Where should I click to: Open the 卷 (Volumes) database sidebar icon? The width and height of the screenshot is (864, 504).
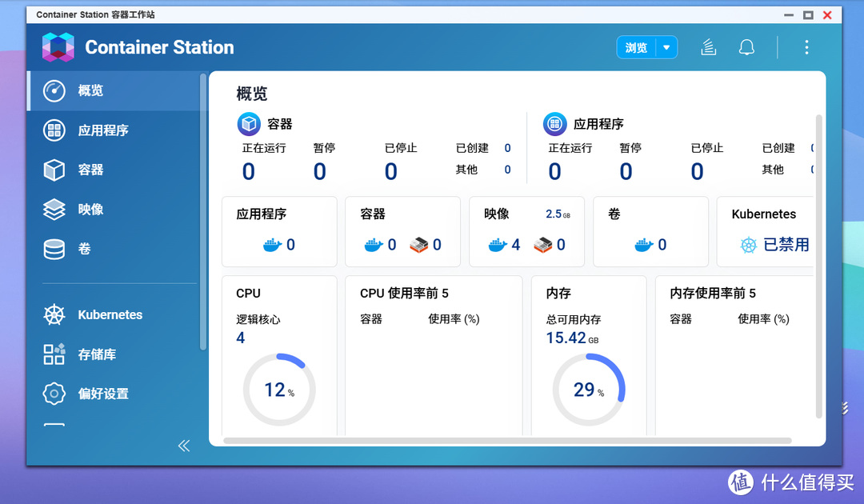54,249
